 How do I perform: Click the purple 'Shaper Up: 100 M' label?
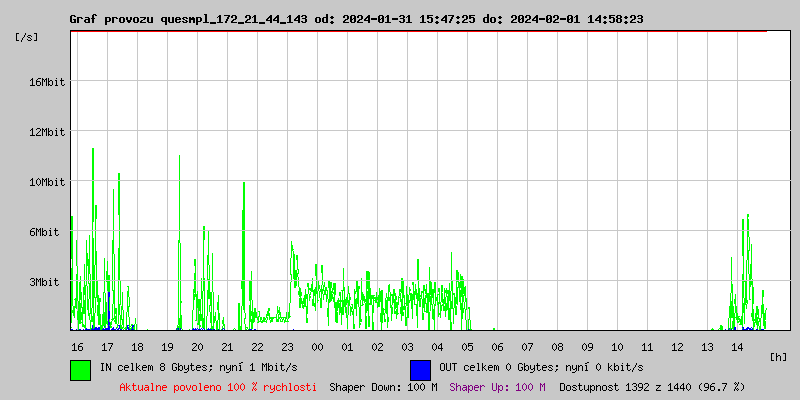pos(497,387)
